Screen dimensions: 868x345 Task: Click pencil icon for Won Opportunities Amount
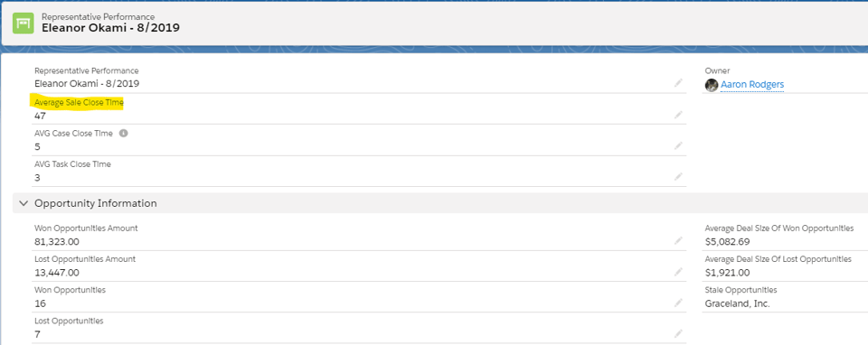(x=678, y=241)
